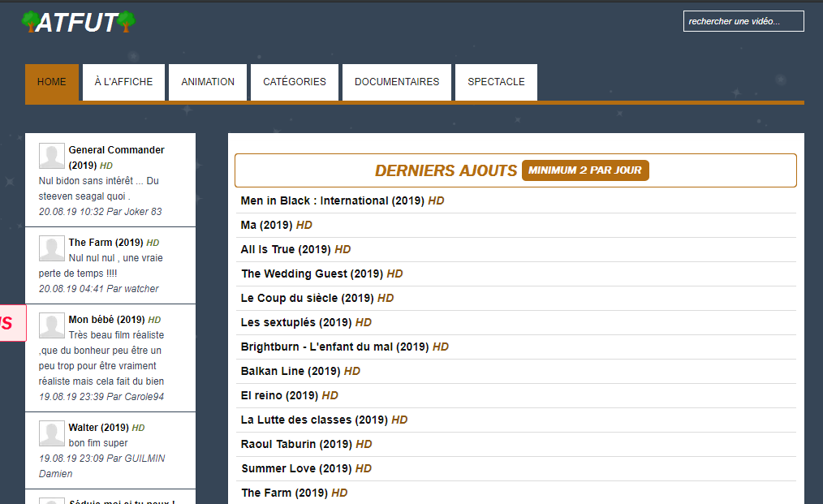Screen dimensions: 823x504
Task: Click avatar beside Walter comment
Action: coord(52,433)
